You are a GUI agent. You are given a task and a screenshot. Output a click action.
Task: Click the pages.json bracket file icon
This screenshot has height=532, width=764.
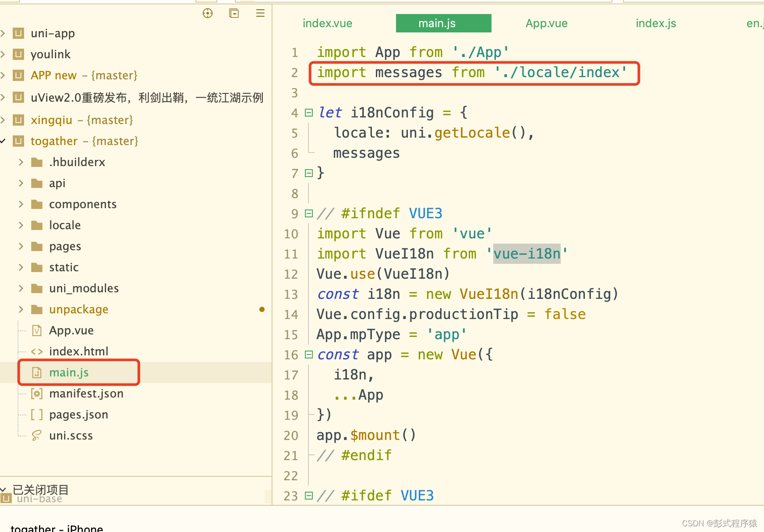[37, 415]
